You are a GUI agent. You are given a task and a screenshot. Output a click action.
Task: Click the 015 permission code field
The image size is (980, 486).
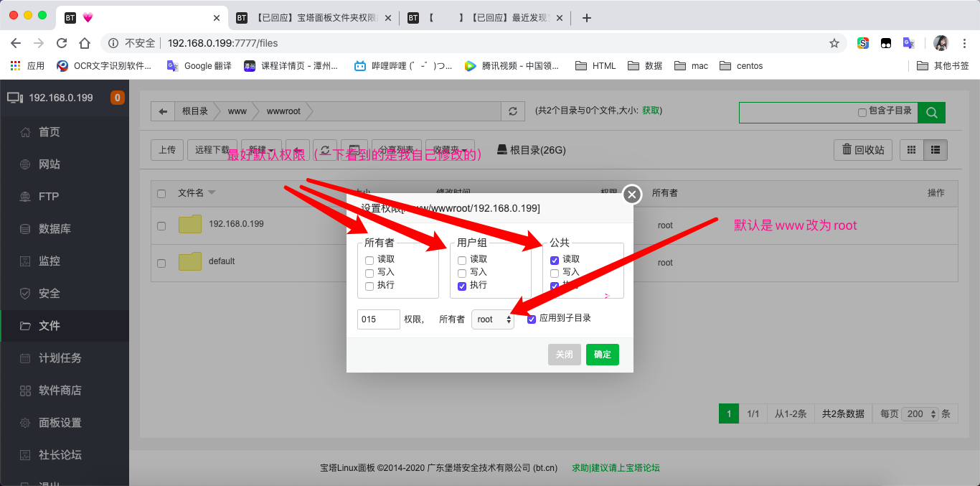pos(379,319)
